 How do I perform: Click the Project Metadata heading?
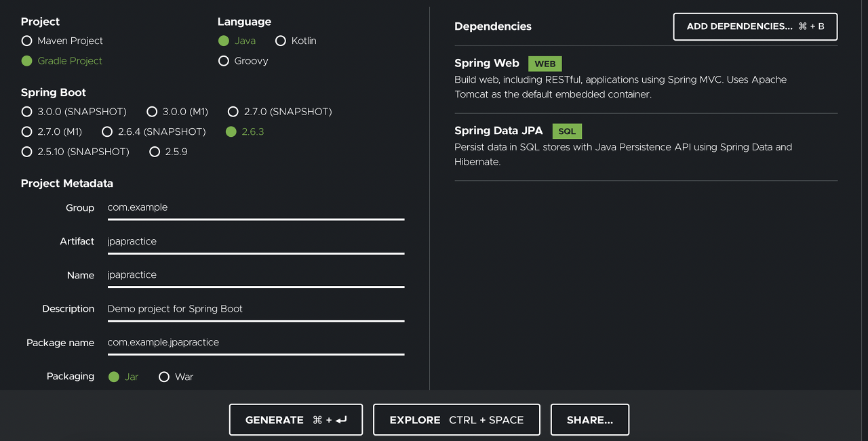click(67, 184)
